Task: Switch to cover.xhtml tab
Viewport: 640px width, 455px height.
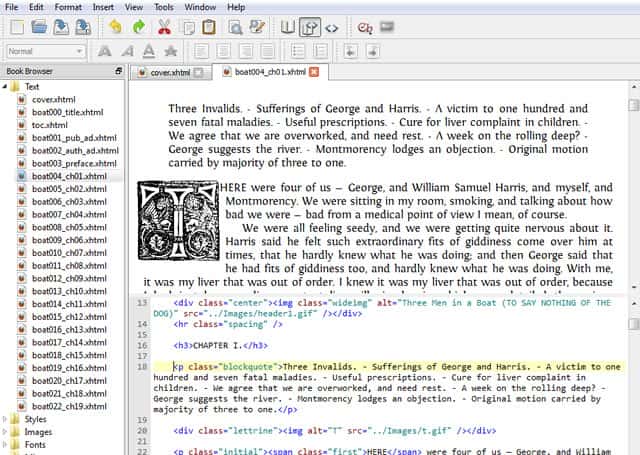Action: click(x=171, y=73)
